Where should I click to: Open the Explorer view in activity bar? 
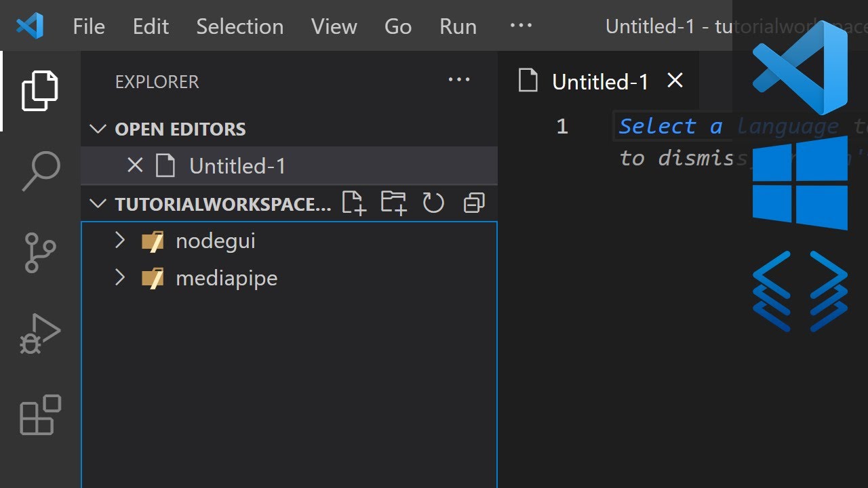tap(40, 90)
